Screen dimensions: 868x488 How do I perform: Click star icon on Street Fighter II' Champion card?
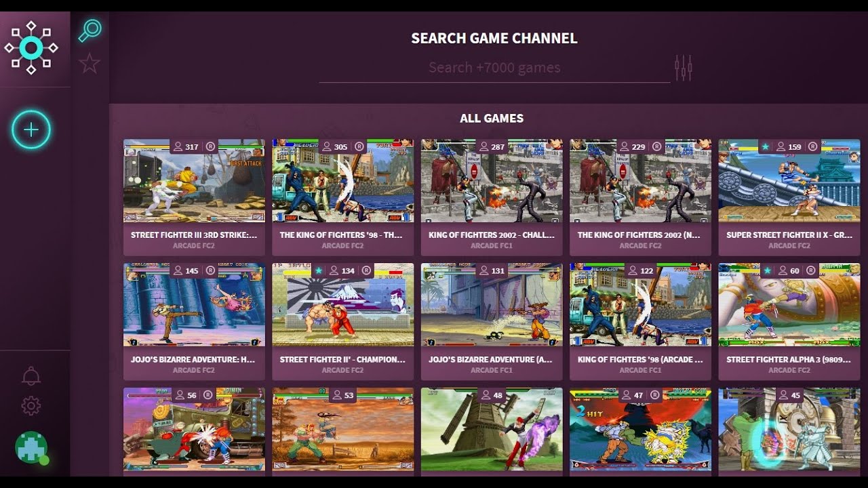coord(318,270)
